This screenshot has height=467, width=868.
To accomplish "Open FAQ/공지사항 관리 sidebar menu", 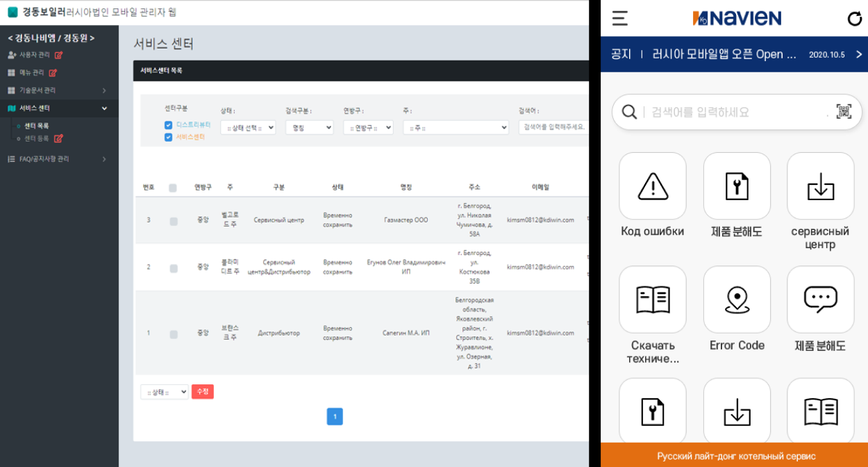I will [59, 159].
